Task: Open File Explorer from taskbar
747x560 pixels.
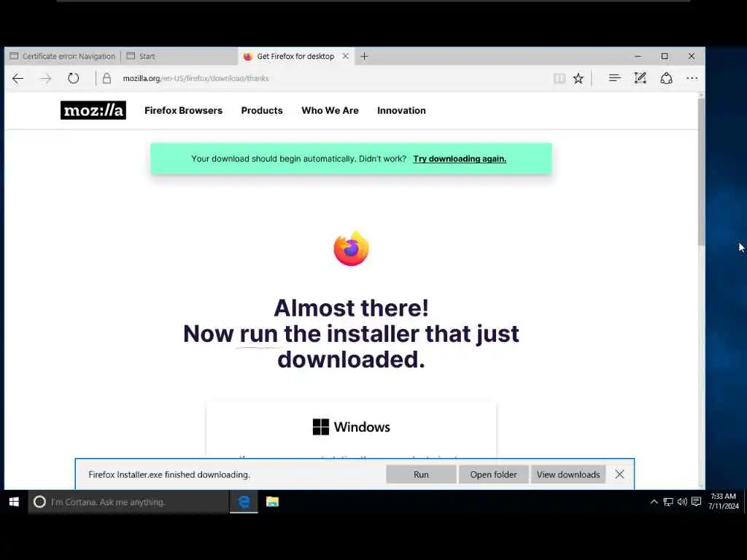Action: pos(273,502)
